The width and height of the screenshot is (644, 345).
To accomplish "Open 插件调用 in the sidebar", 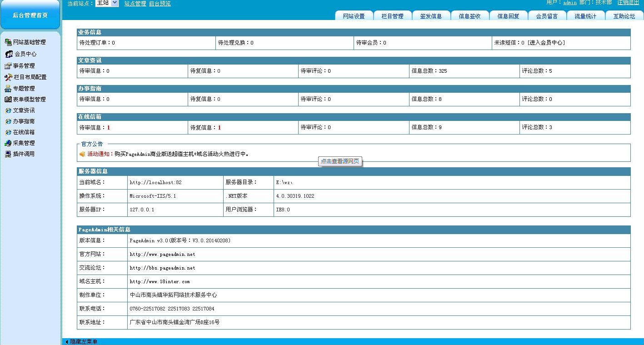I will [x=24, y=154].
